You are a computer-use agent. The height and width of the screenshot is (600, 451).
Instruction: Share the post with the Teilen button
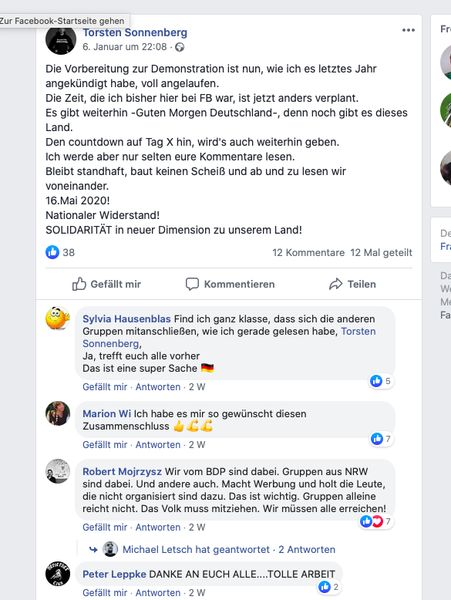352,284
